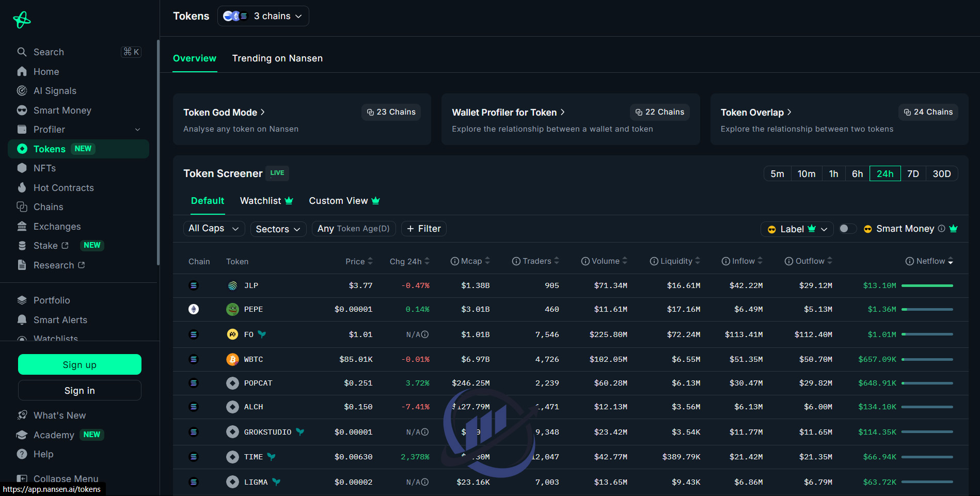Select the 7D timeframe
Image resolution: width=980 pixels, height=496 pixels.
tap(913, 173)
